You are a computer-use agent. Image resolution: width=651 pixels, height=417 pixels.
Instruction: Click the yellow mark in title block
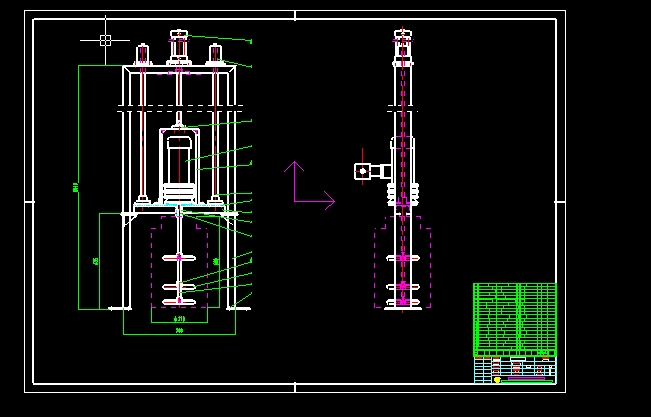pyautogui.click(x=497, y=380)
